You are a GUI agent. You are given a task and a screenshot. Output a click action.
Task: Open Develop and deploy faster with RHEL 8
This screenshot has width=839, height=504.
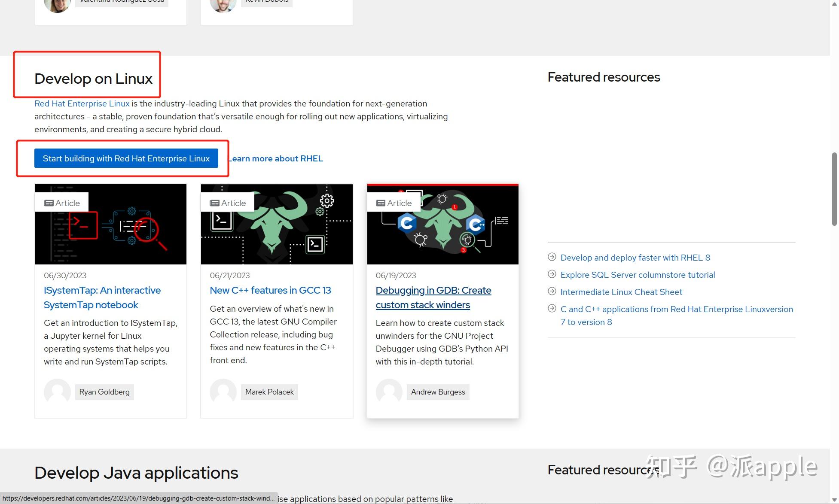[635, 258]
